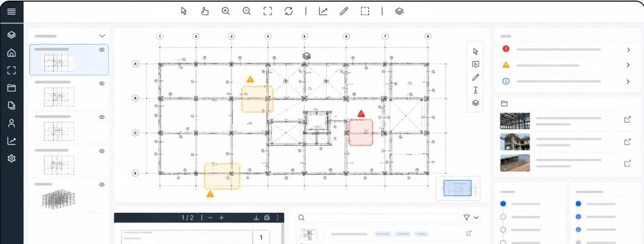Open analytics chart in left sidebar
Screen dimensions: 644x244
tap(12, 141)
